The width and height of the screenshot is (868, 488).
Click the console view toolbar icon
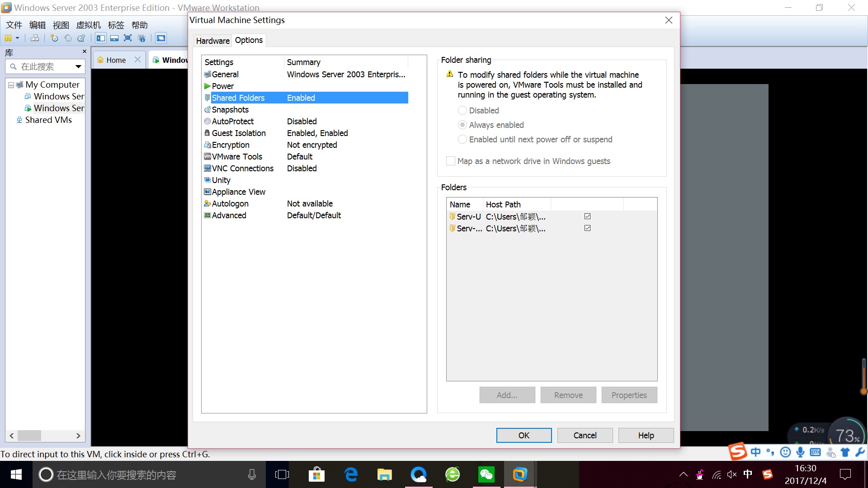tap(161, 38)
